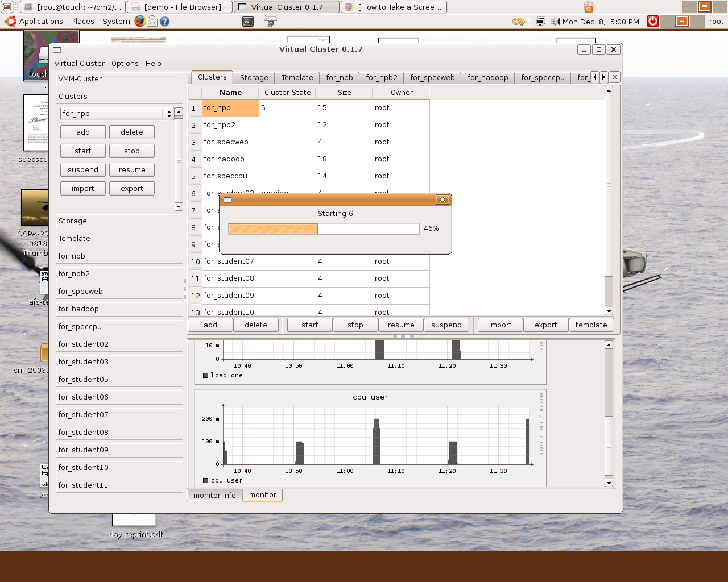The image size is (728, 582).
Task: Switch to the monitor info tab
Action: (x=214, y=496)
